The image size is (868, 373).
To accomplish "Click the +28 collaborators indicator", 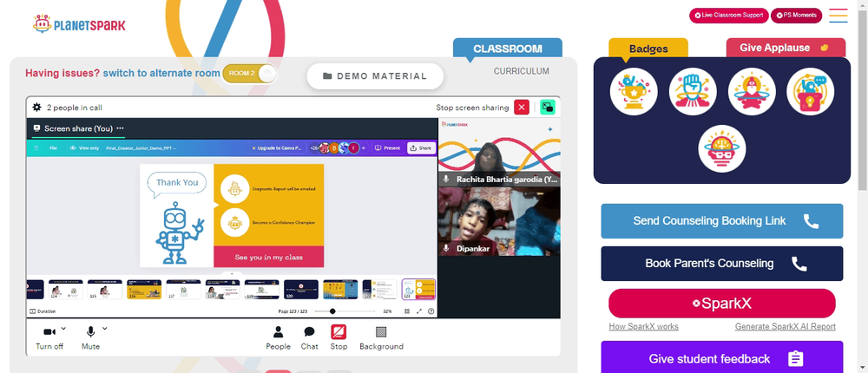I will 313,148.
